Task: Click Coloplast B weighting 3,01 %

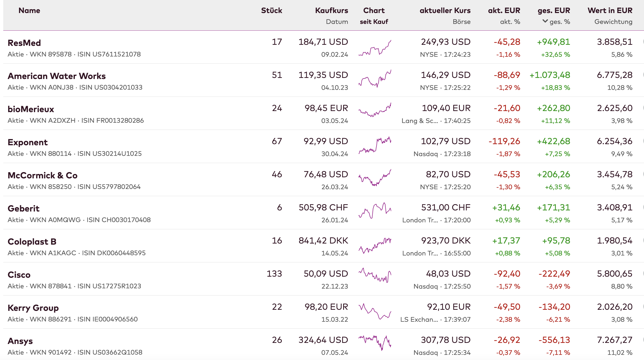Action: point(621,253)
